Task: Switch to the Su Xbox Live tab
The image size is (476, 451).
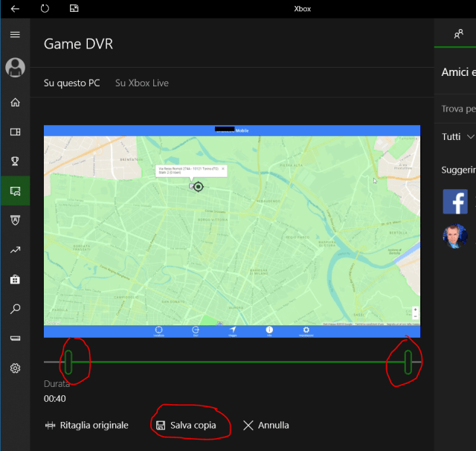Action: tap(141, 83)
